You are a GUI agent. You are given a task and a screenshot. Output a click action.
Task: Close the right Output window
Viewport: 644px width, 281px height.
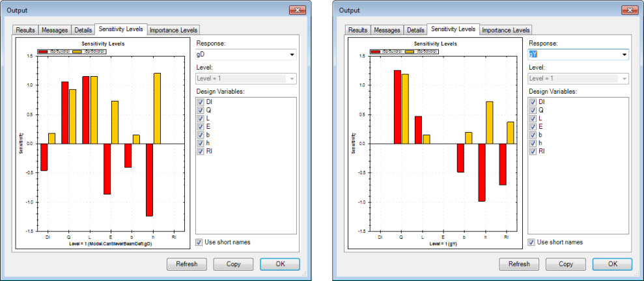[x=628, y=10]
